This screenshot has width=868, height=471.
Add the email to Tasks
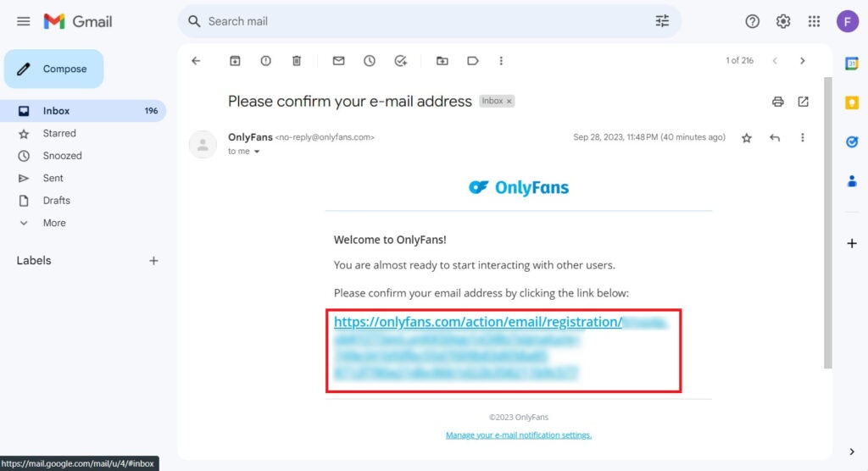click(400, 61)
